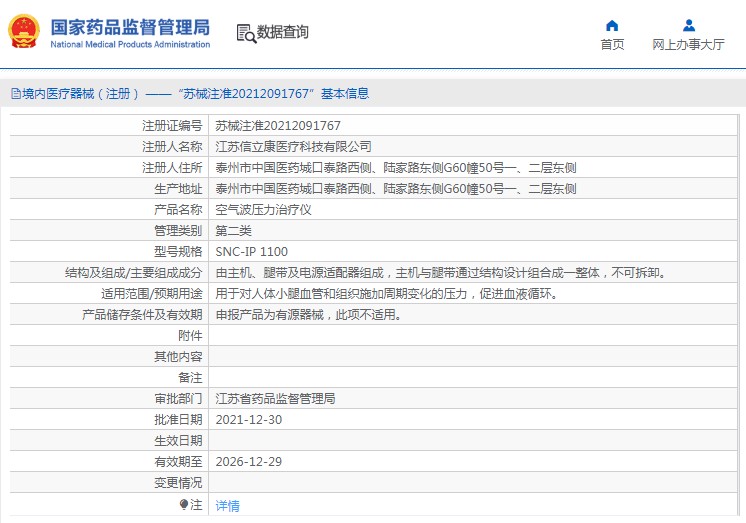Click the 生效日期 row label

(x=178, y=440)
